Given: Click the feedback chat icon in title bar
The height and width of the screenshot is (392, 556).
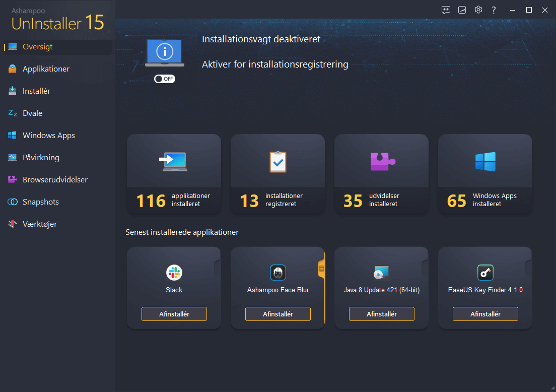Looking at the screenshot, I should tap(446, 10).
